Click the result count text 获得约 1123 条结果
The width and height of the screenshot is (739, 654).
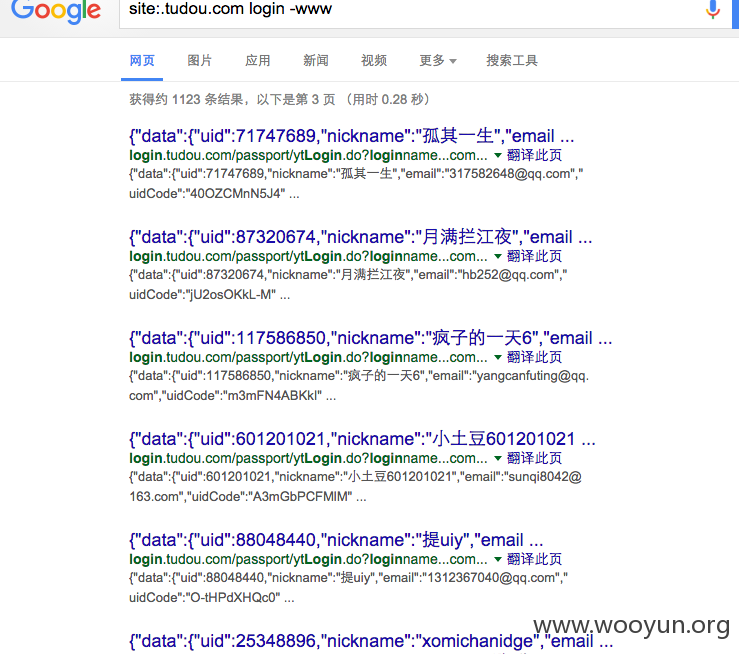pyautogui.click(x=187, y=99)
